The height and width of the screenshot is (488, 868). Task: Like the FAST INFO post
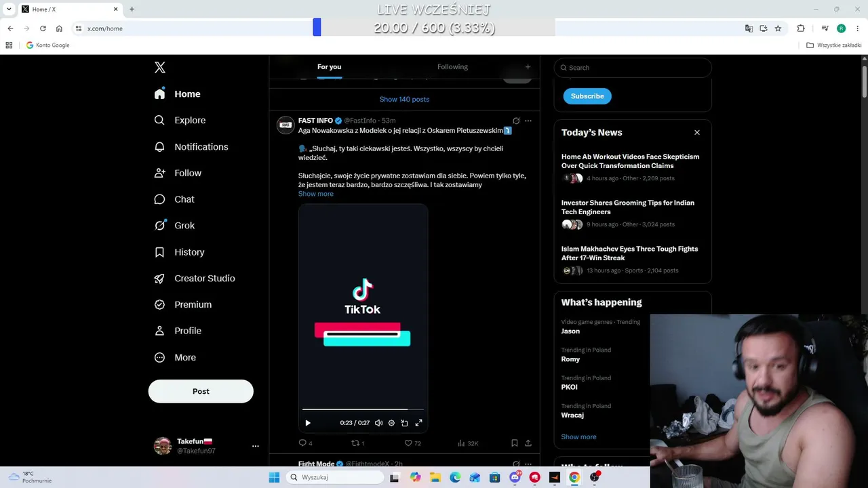(x=412, y=443)
